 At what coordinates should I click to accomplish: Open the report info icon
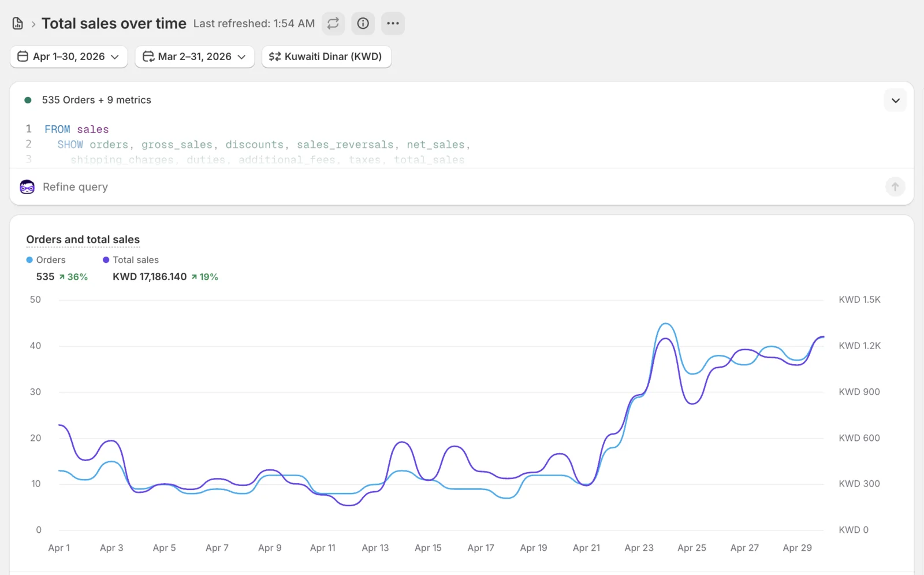[x=363, y=24]
